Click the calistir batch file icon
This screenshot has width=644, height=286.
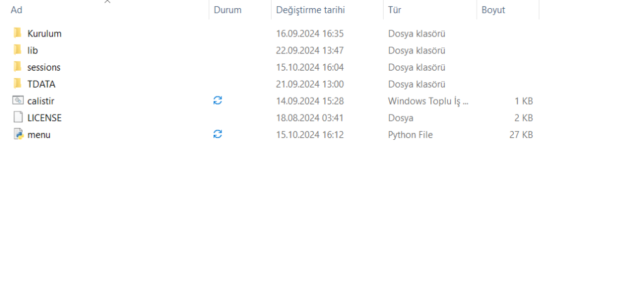point(18,101)
